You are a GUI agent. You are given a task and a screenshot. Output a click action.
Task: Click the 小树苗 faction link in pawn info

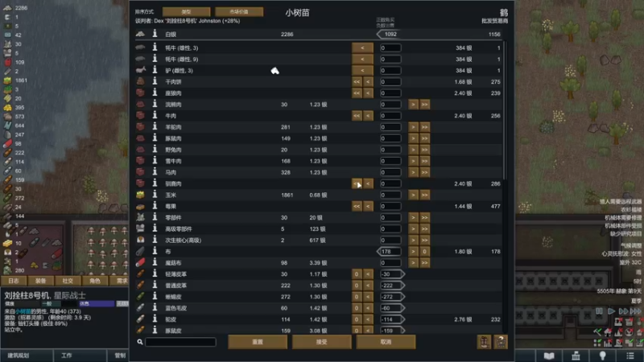(x=23, y=311)
